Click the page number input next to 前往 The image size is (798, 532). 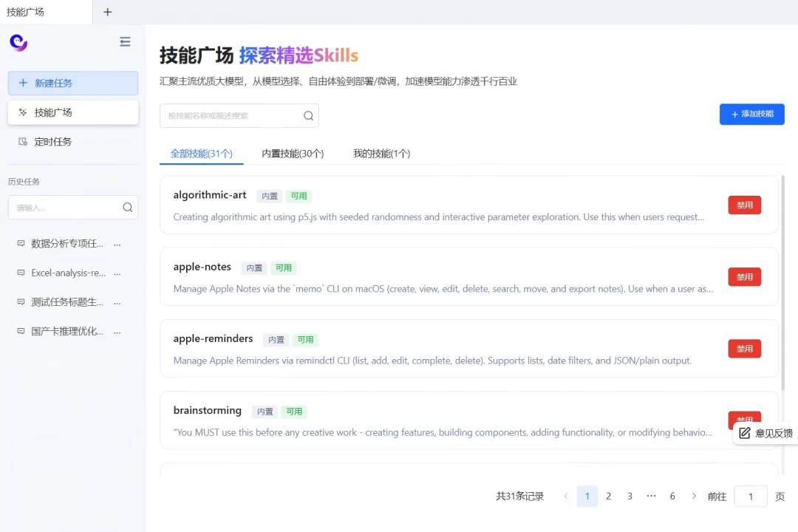pos(750,496)
